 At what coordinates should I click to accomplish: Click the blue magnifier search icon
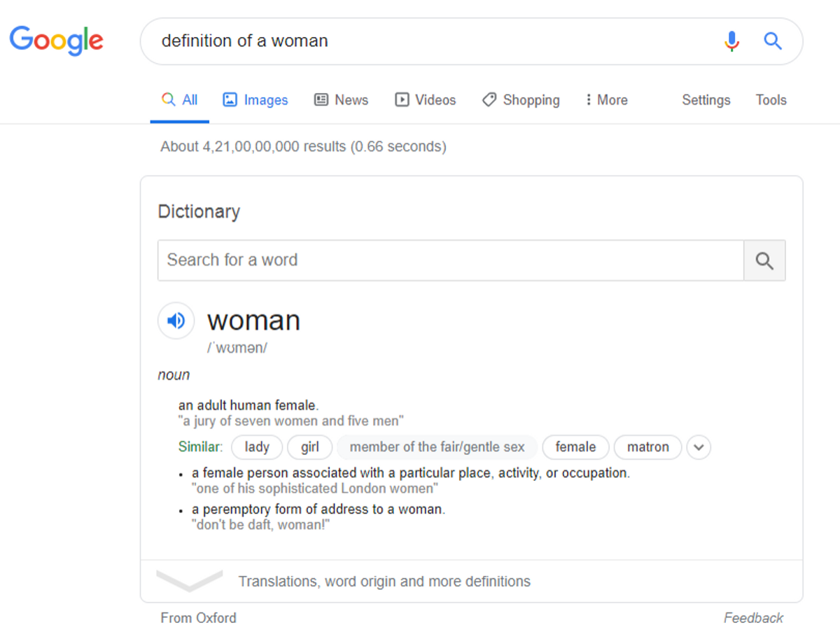pos(773,41)
